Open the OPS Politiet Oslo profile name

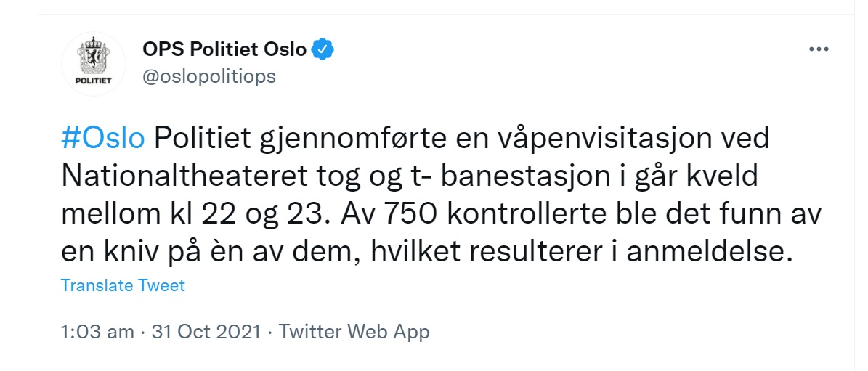point(226,49)
